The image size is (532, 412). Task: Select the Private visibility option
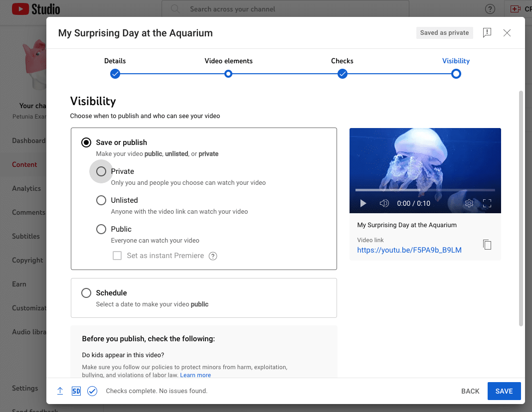click(x=101, y=171)
